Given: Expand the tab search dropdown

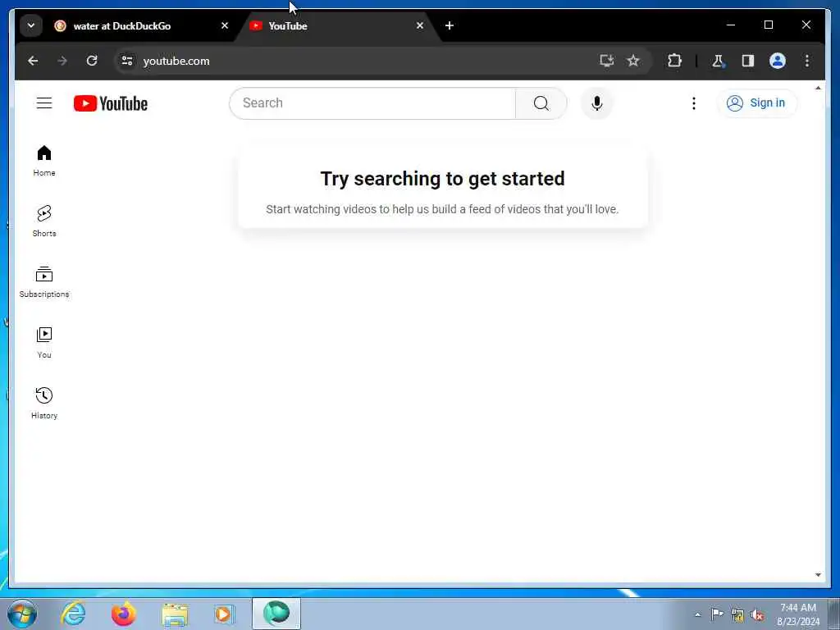Looking at the screenshot, I should point(31,25).
